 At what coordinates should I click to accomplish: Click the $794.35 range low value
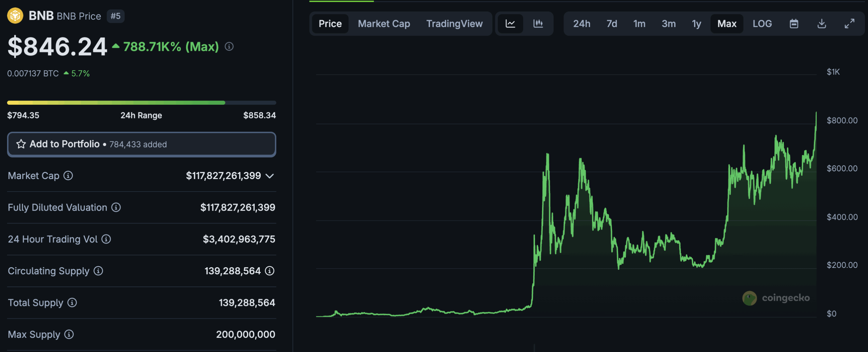pyautogui.click(x=23, y=115)
